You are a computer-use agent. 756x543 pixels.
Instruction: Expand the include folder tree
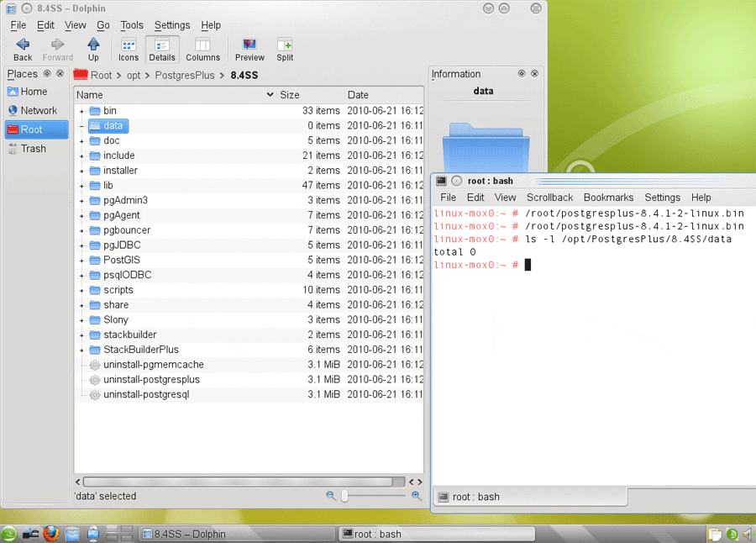point(81,156)
